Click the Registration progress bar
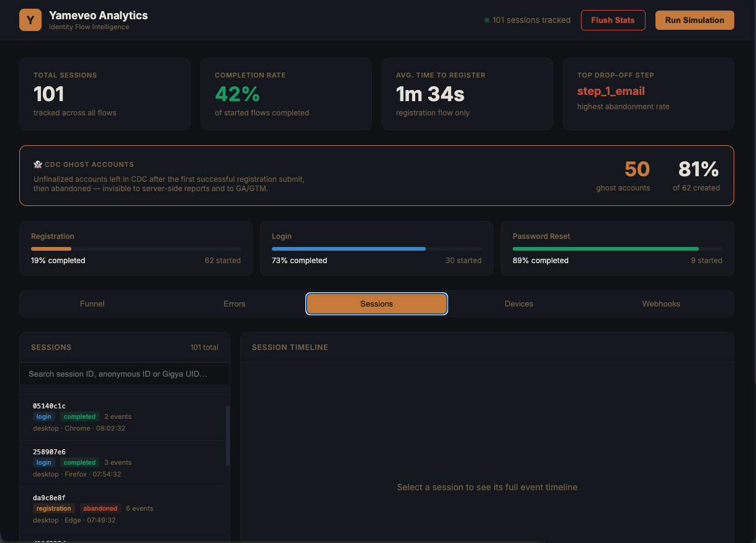Viewport: 756px width, 543px height. pos(136,249)
